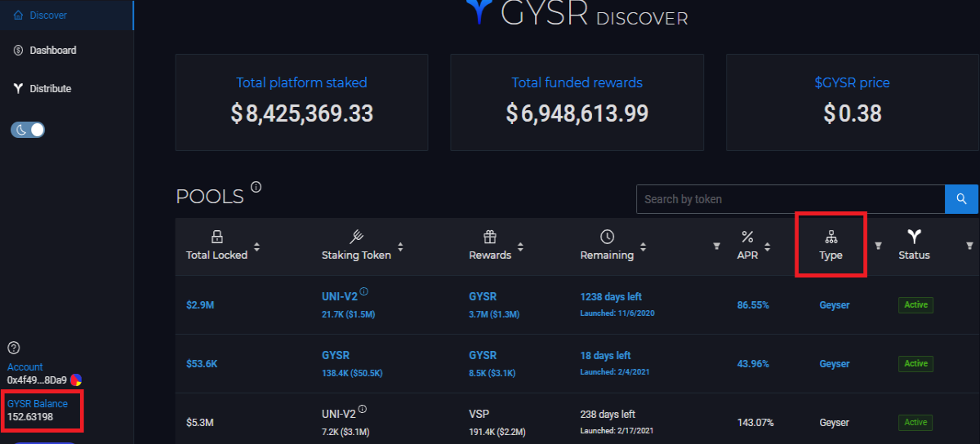Viewport: 980px width, 444px height.
Task: Click the $53.6K total locked value
Action: coord(202,363)
